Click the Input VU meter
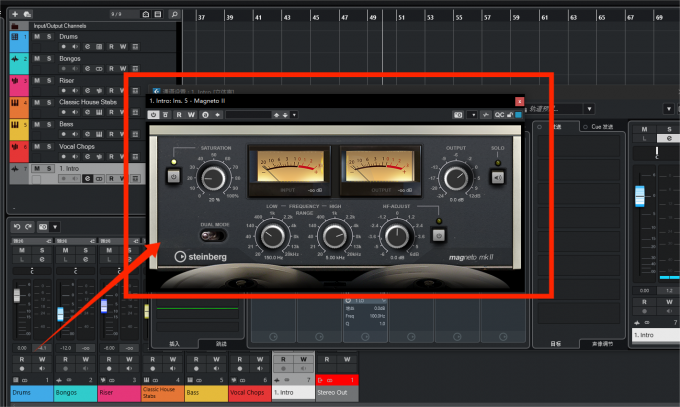Screen dimensions: 680x407 [289, 171]
